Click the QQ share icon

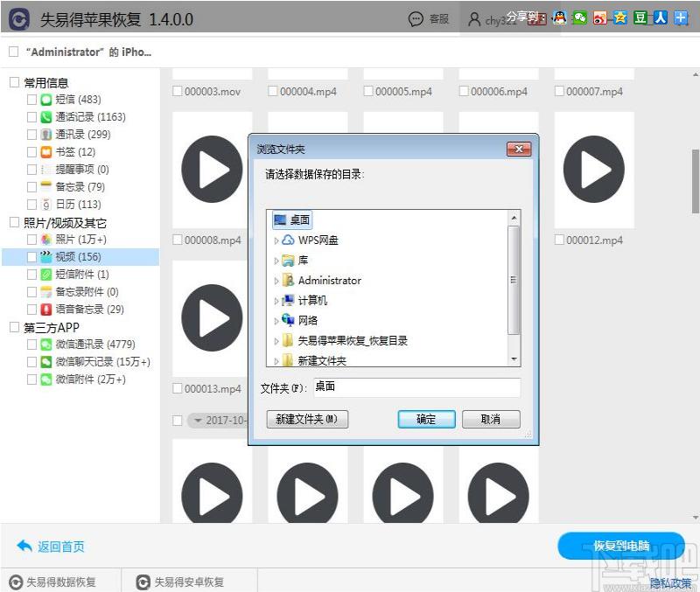(559, 17)
